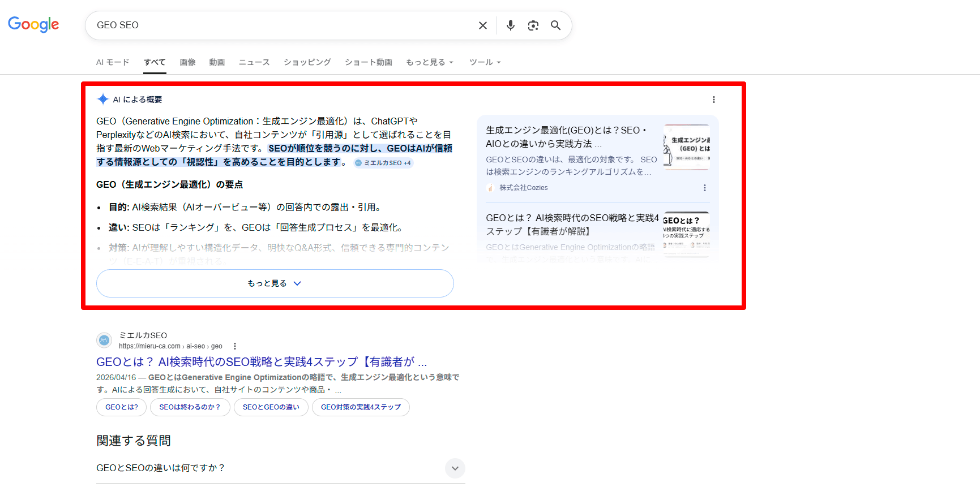The width and height of the screenshot is (980, 487).
Task: Expand the GEOとSEOの違いは何ですか question
Action: pos(281,468)
